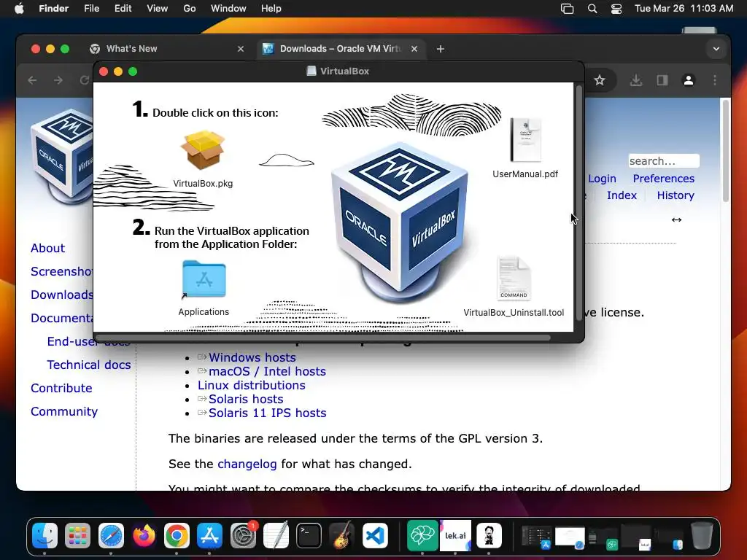The image size is (747, 560).
Task: Click the width toggle double-arrow on webpage
Action: [676, 219]
